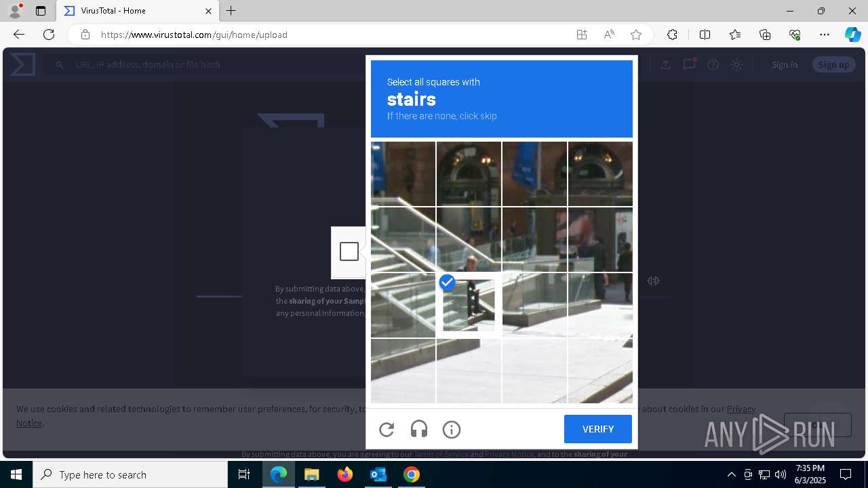
Task: View site information lock icon
Action: coord(85,35)
